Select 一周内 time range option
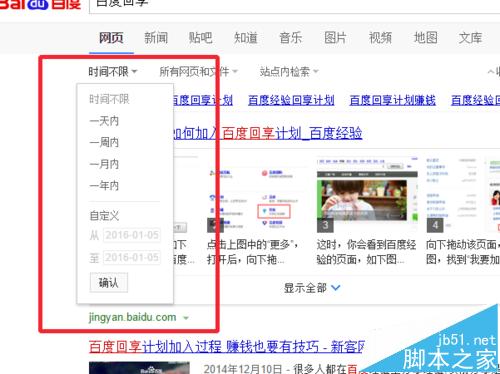500x374 pixels. point(104,142)
